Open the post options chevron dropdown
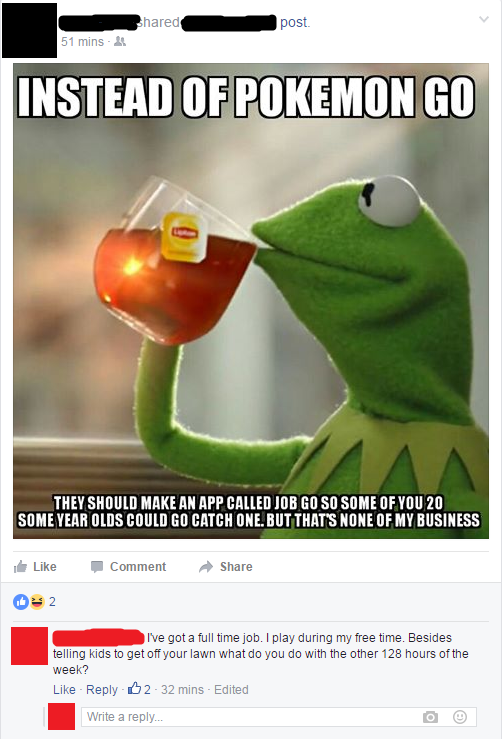Viewport: 502px width, 739px height. pyautogui.click(x=484, y=19)
